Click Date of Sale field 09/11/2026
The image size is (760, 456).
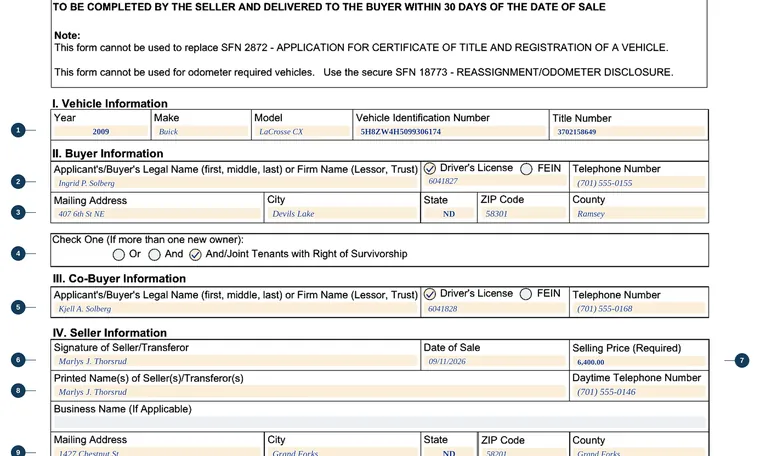point(494,361)
